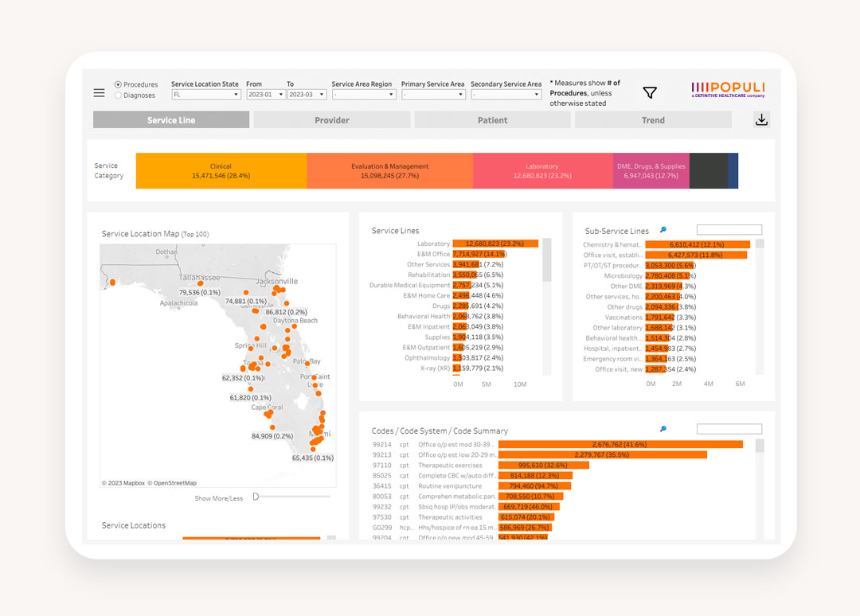Click the Emergency room vi.. sub-service label
Screen dimensions: 860x616
[612, 359]
